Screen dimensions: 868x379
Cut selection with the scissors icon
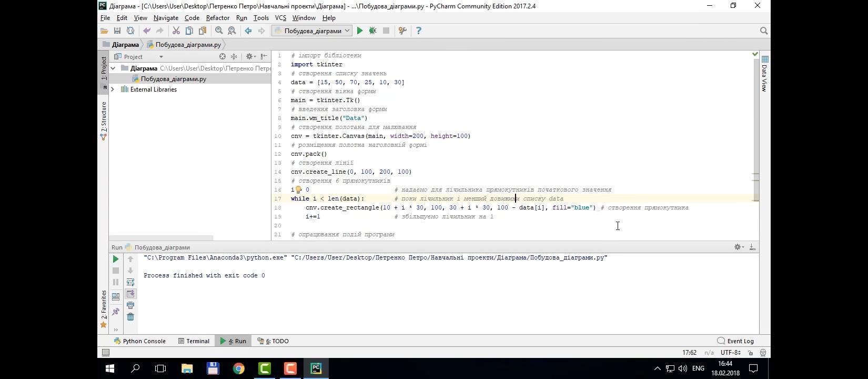[176, 31]
